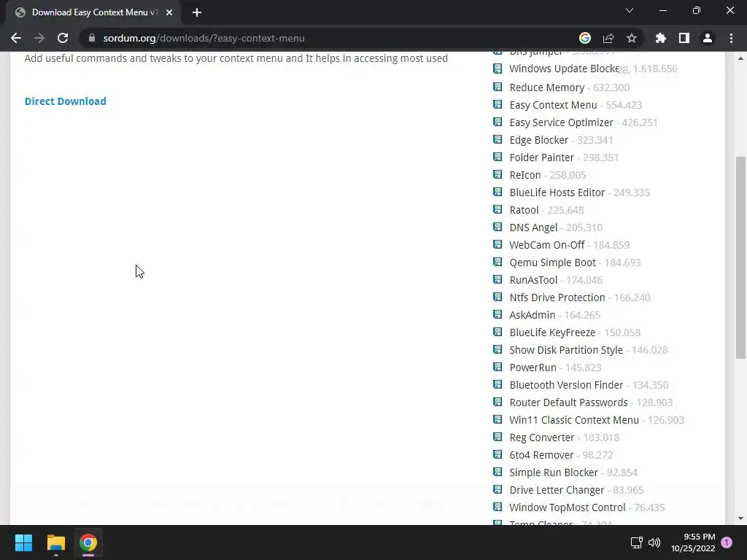The image size is (747, 560).
Task: Open the Windows Update Blocker link
Action: [564, 69]
